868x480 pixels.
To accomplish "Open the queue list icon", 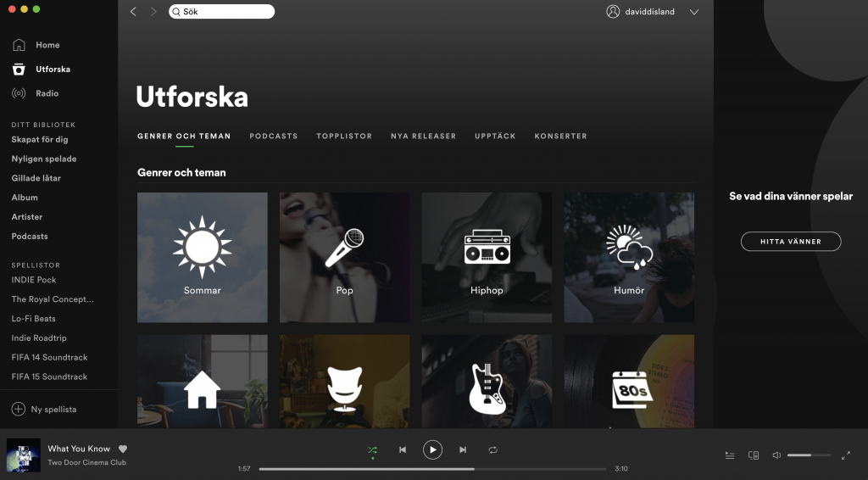I will 730,455.
